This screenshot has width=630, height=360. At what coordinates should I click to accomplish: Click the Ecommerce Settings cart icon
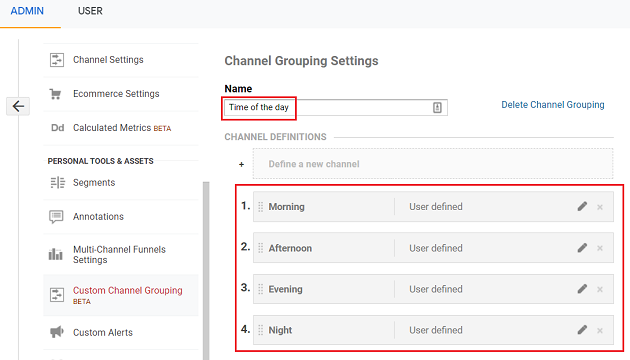tap(55, 94)
